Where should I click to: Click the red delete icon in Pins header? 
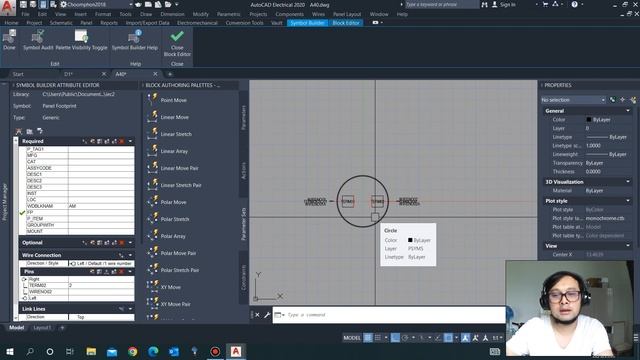[x=122, y=271]
